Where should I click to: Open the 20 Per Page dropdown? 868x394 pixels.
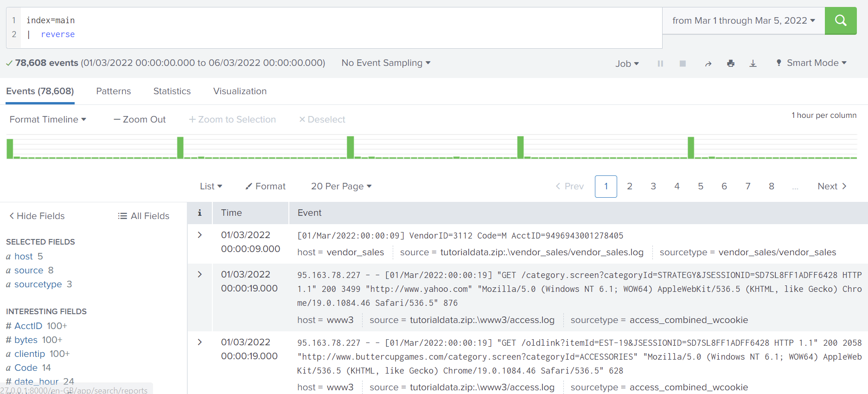(x=341, y=186)
